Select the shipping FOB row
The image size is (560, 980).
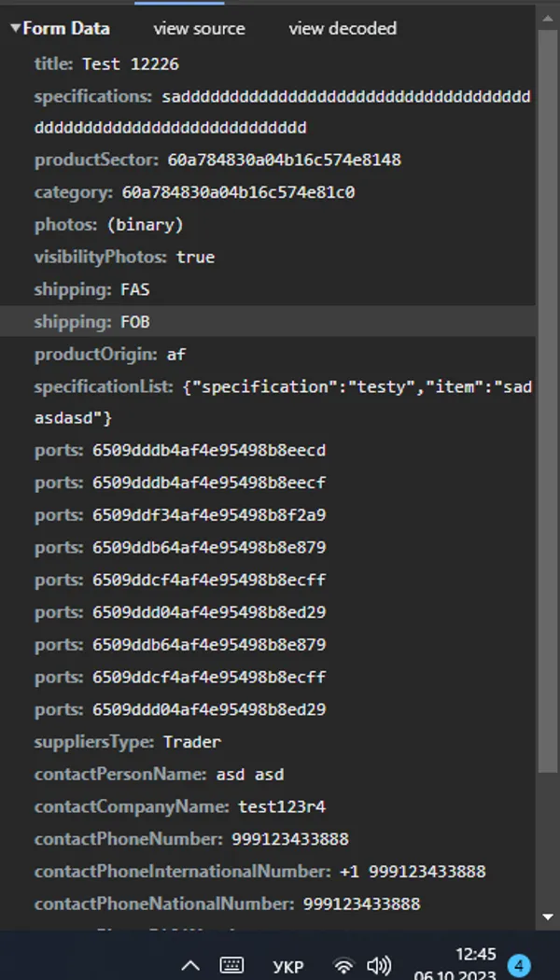268,322
